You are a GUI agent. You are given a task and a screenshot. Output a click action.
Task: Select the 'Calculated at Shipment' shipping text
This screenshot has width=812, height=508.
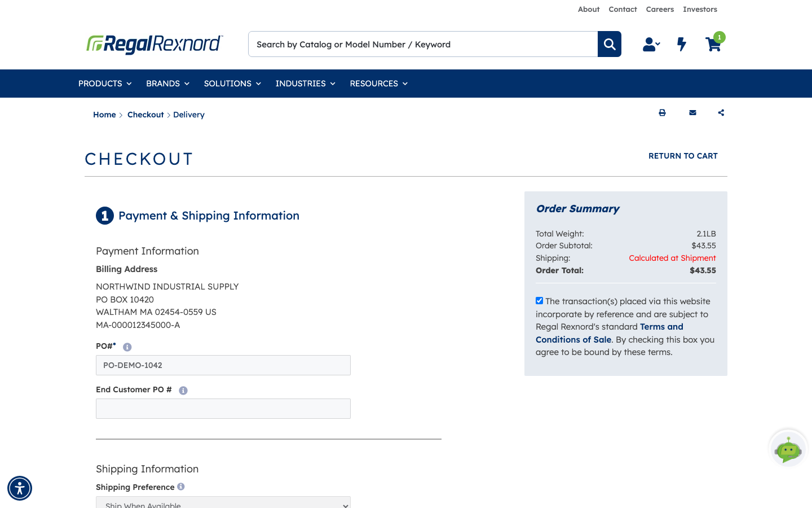point(672,258)
